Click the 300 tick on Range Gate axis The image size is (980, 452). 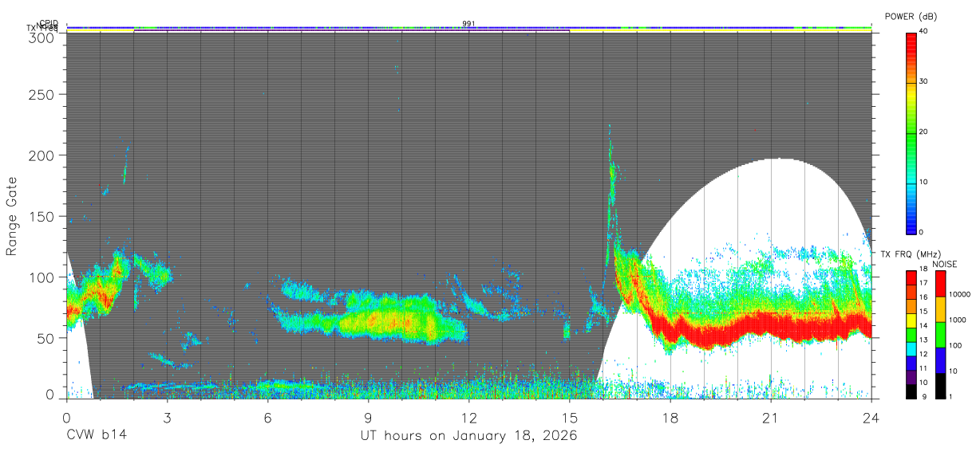(x=43, y=37)
